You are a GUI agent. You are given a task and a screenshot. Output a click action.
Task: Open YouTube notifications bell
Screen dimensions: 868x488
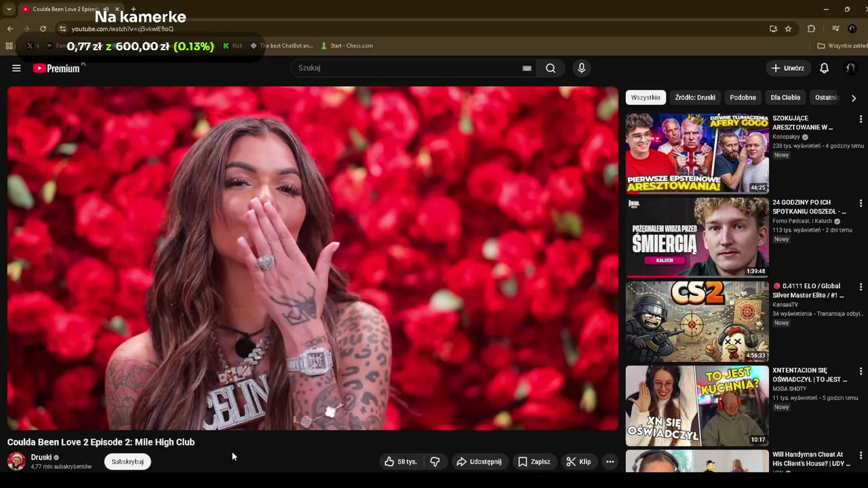825,68
